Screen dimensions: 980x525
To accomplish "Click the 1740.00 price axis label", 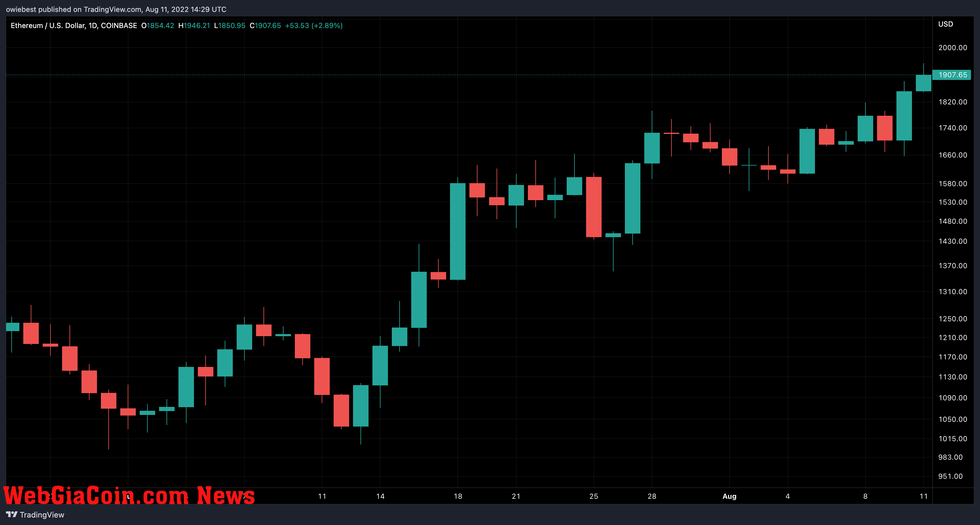I will click(x=953, y=128).
